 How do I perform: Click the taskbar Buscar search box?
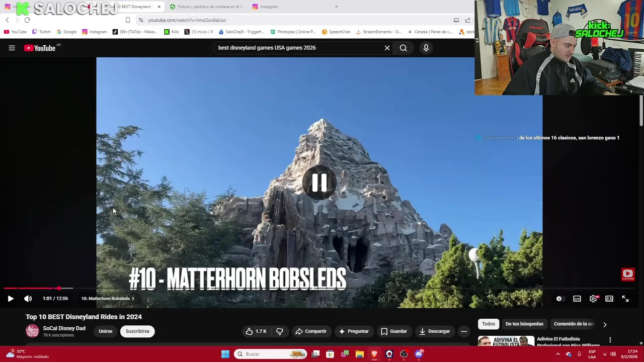click(x=271, y=354)
